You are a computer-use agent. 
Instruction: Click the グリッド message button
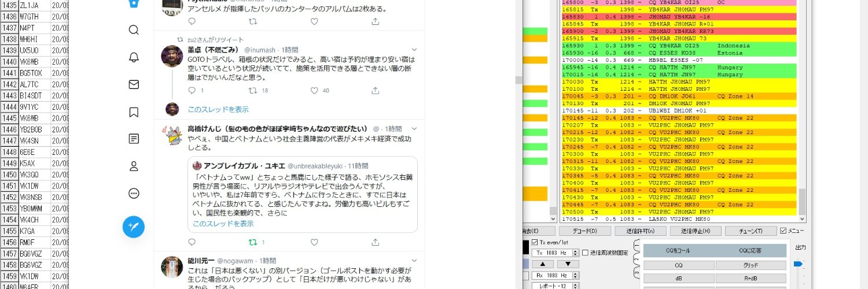click(751, 265)
